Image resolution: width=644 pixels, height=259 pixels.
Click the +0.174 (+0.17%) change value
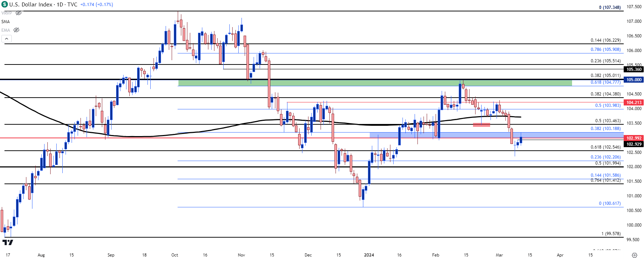97,5
